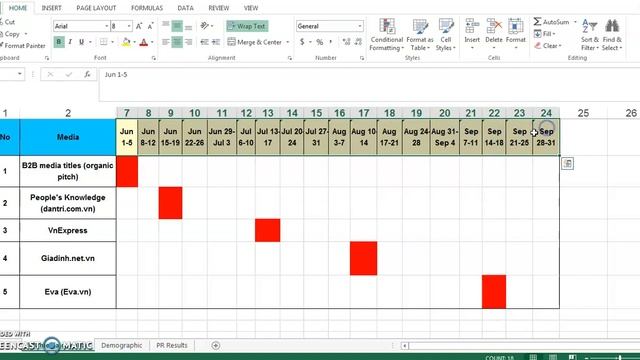Image resolution: width=640 pixels, height=360 pixels.
Task: Select Align Right
Action: 188,42
